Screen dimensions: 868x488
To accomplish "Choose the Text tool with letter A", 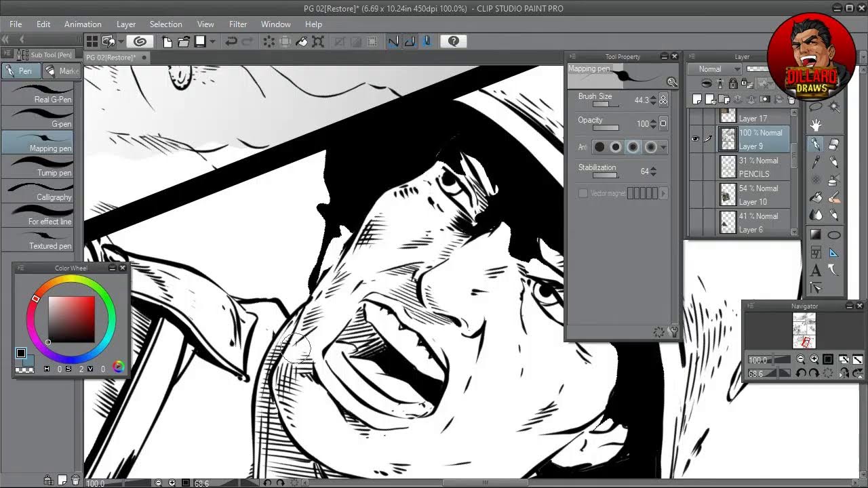I will [816, 270].
